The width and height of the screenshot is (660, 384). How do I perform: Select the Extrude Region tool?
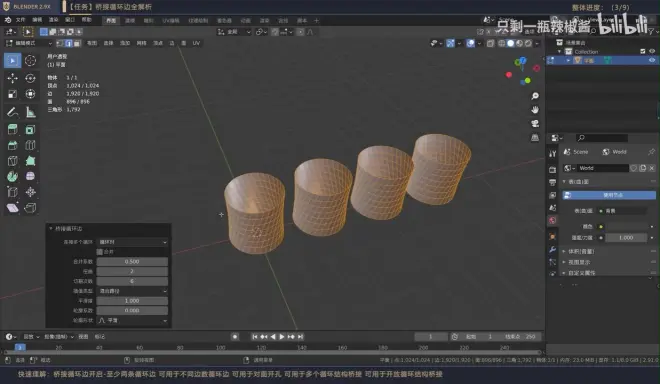[x=12, y=129]
